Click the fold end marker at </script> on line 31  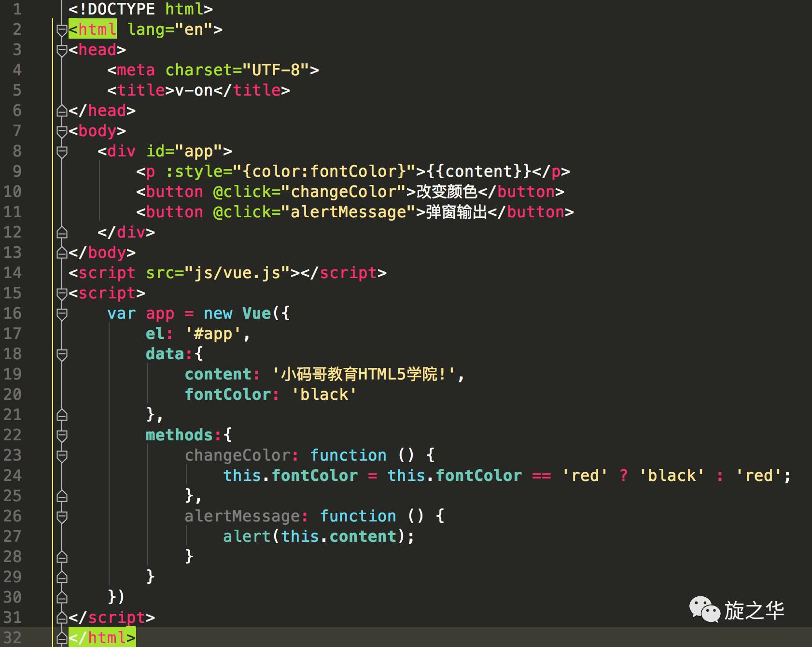62,618
